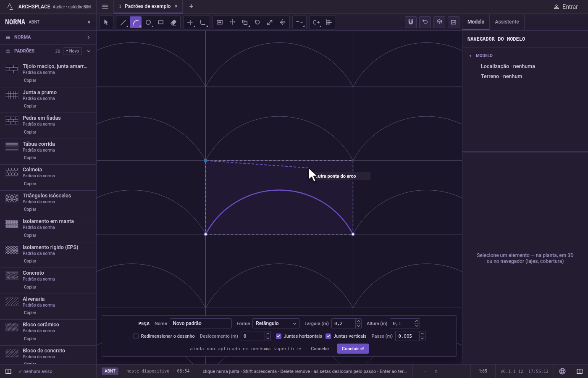Toggle the magnet snap icon
This screenshot has width=588, height=378.
point(411,22)
